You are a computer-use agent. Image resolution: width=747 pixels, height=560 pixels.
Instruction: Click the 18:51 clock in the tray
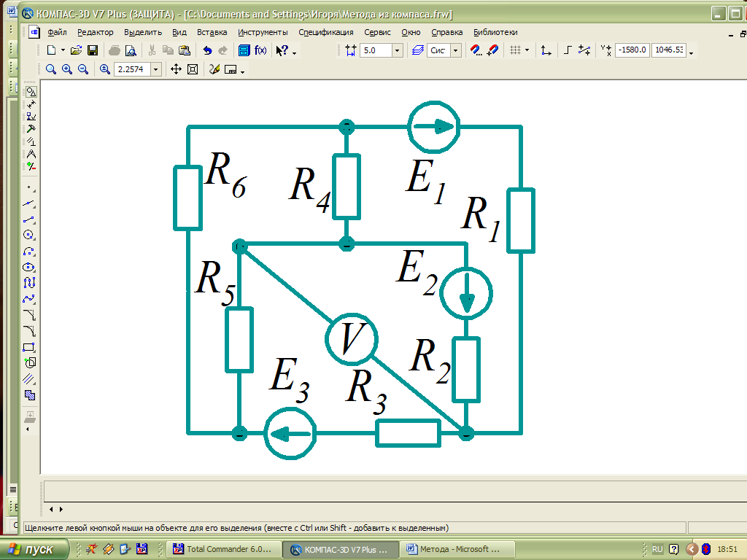click(727, 550)
